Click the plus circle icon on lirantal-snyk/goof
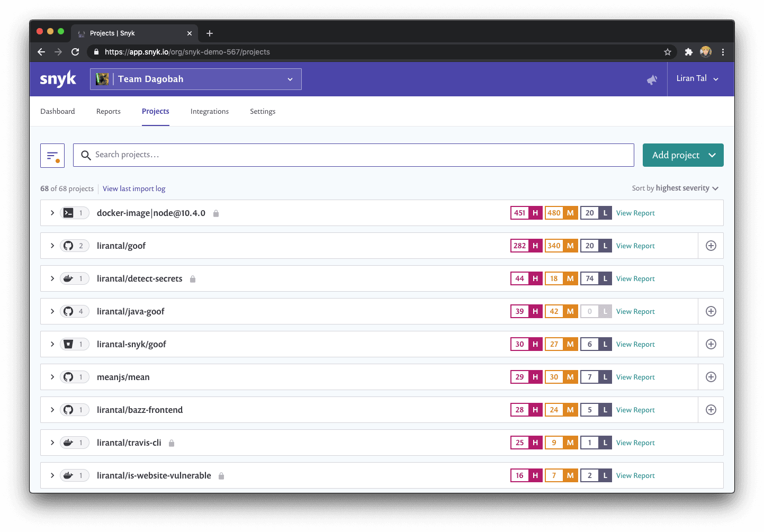The image size is (764, 532). point(711,344)
